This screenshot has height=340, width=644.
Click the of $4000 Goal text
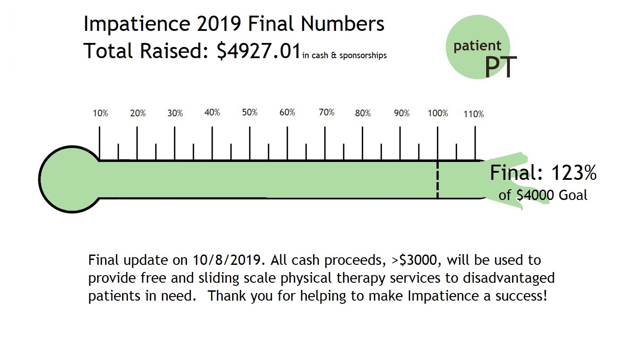(543, 195)
